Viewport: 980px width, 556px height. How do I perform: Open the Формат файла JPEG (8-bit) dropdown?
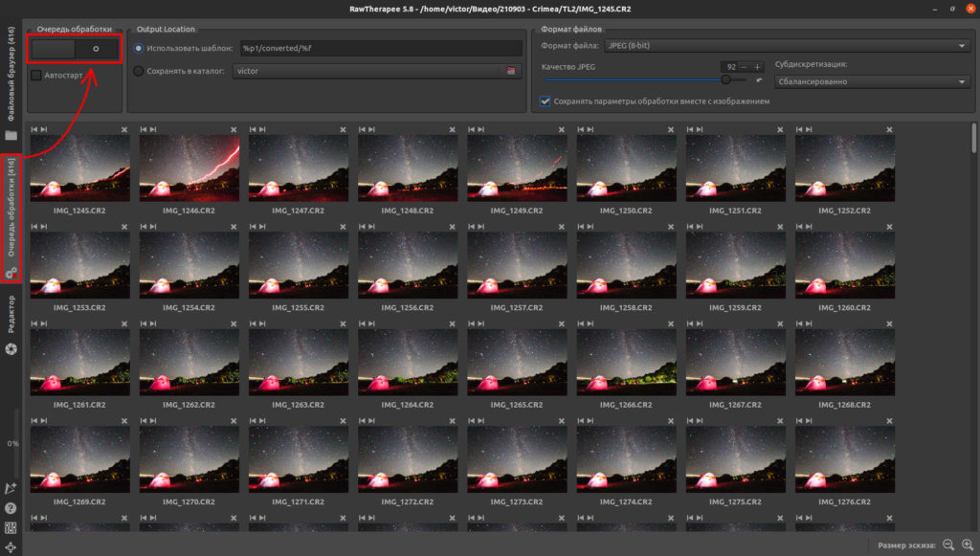tap(786, 46)
